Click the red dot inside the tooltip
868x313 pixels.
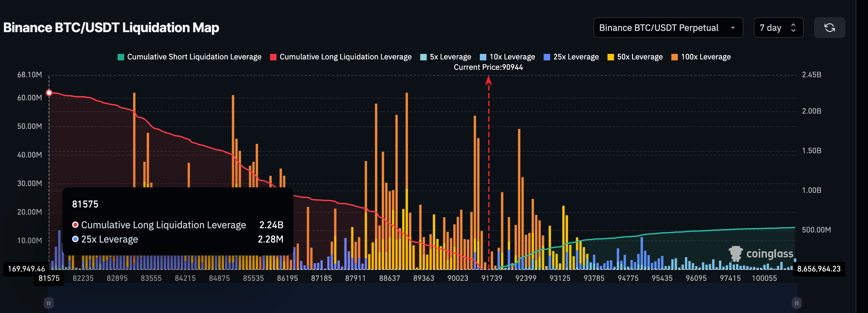76,225
